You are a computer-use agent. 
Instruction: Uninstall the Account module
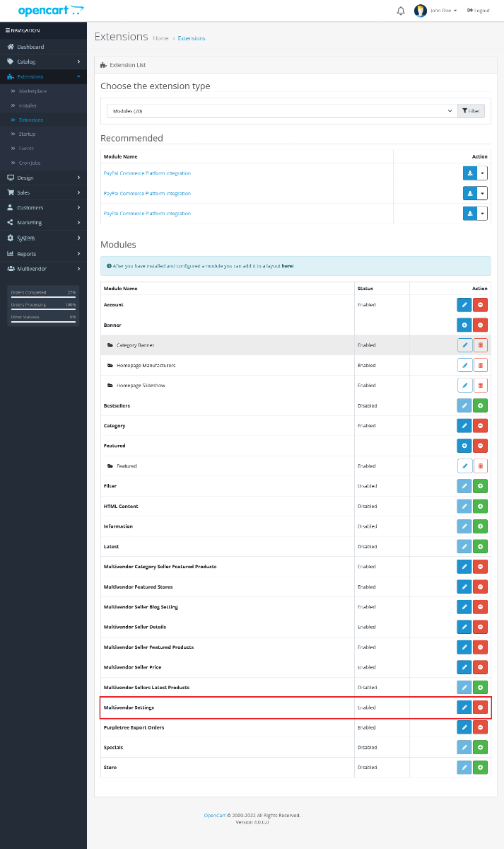[x=480, y=305]
